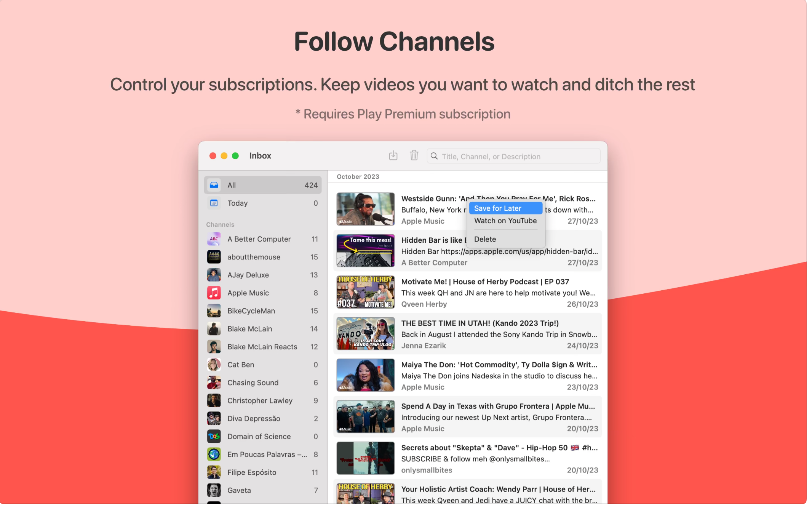The width and height of the screenshot is (812, 509).
Task: Click the Inbox window title
Action: 260,156
